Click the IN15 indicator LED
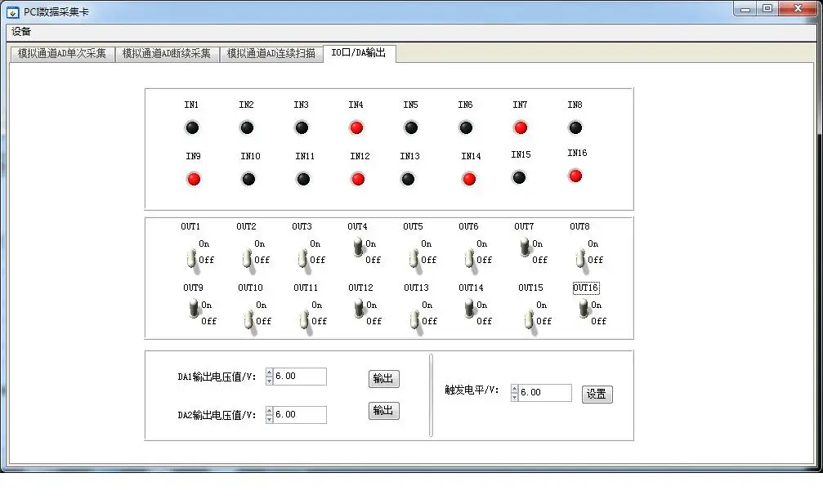The image size is (823, 504). coord(519,177)
